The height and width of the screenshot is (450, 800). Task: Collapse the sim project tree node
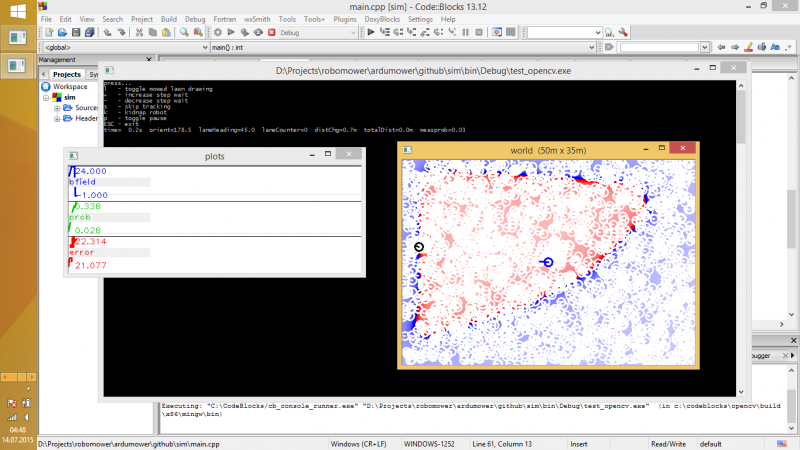click(46, 97)
